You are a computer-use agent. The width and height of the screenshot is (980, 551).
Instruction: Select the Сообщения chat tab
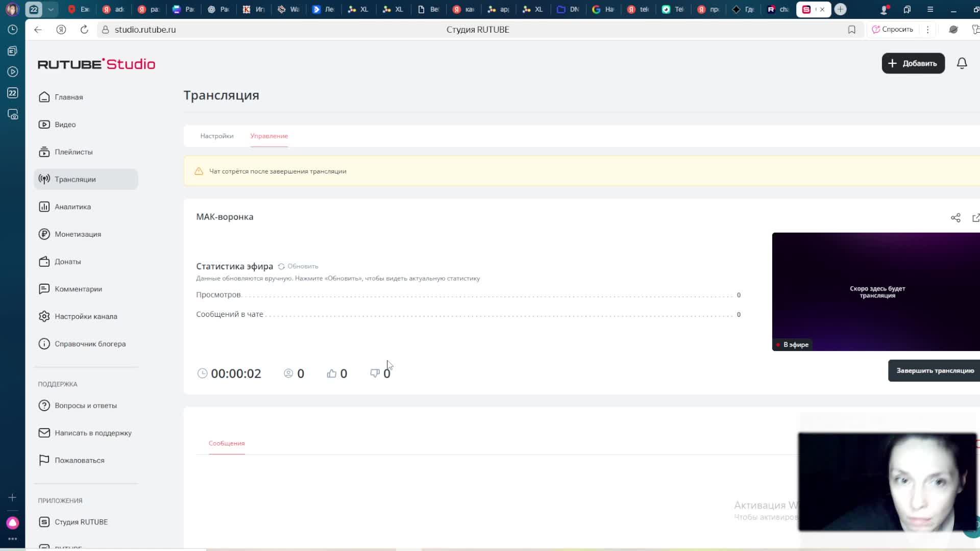click(x=227, y=443)
